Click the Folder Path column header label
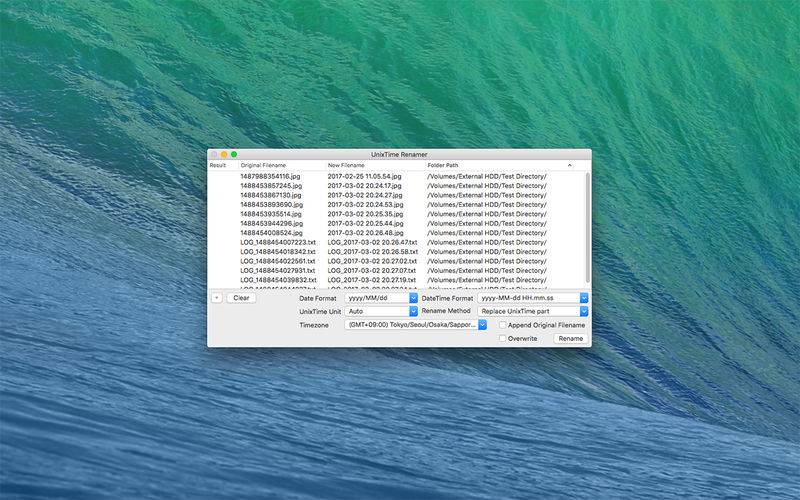Viewport: 800px width, 500px height. coord(443,165)
